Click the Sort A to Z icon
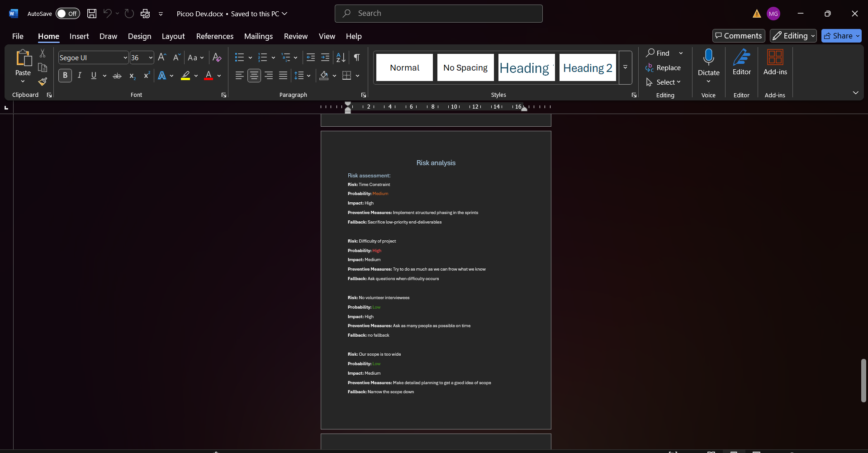The image size is (868, 453). click(341, 57)
